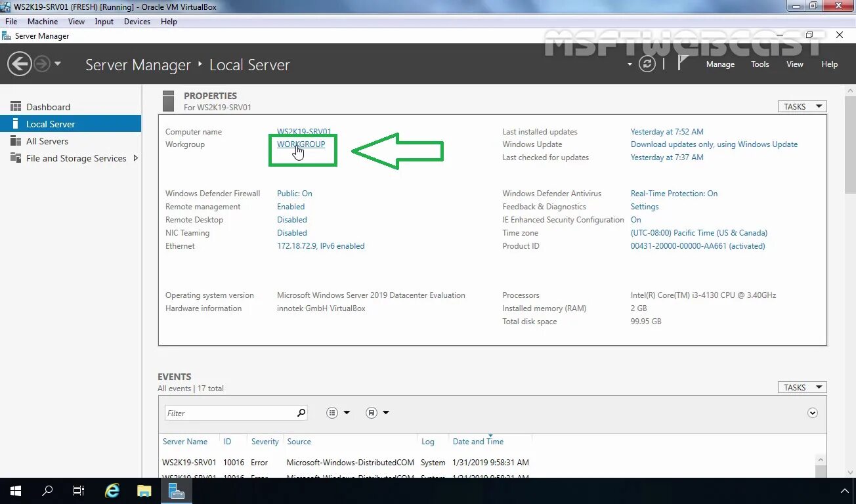Click NIC Teaming Disabled link
Image resolution: width=856 pixels, height=504 pixels.
click(292, 233)
